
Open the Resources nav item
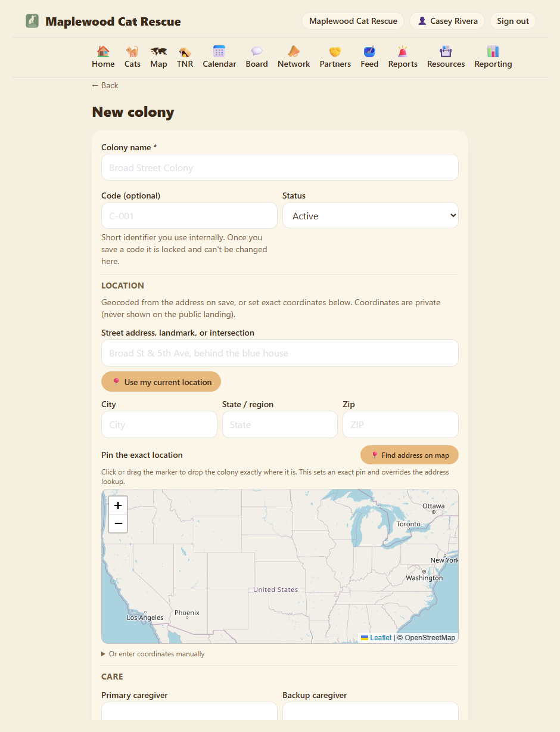point(446,57)
